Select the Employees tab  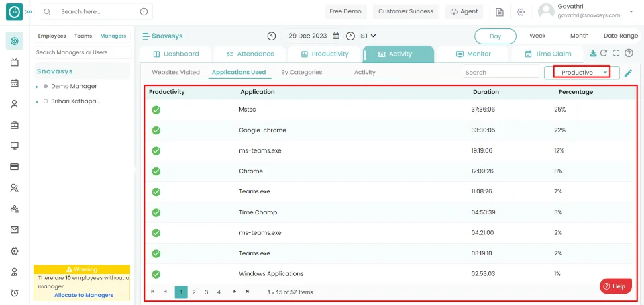tap(52, 36)
